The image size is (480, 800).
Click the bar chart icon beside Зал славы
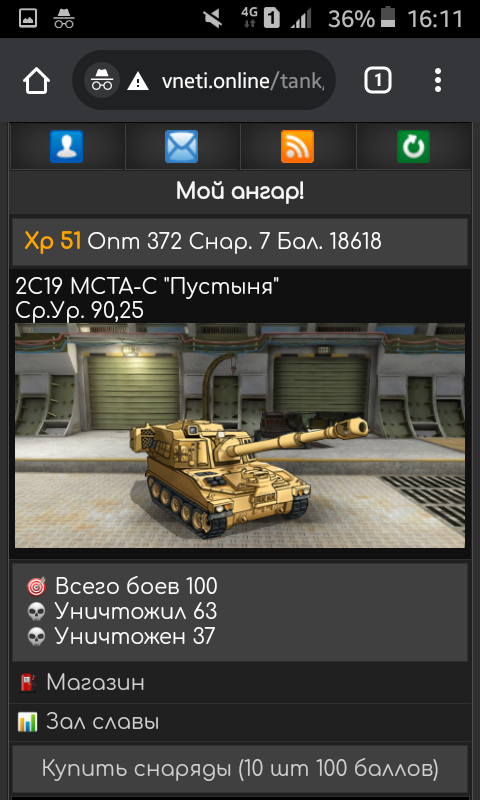pyautogui.click(x=27, y=722)
